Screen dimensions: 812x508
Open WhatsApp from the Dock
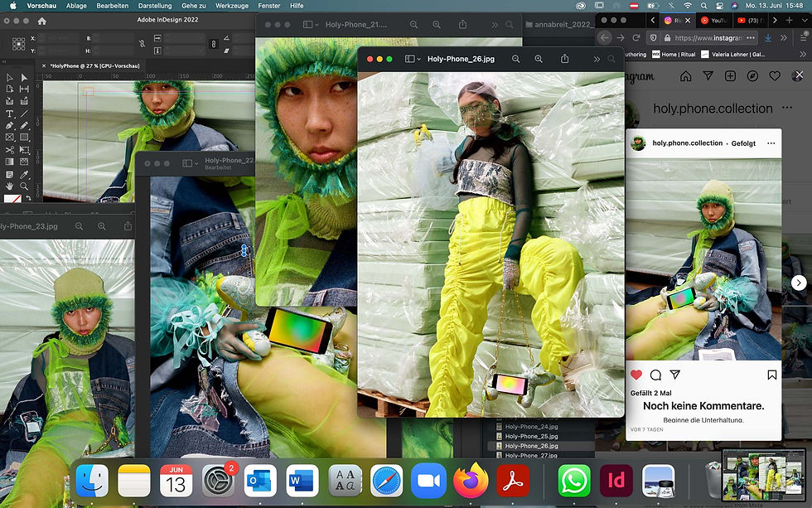tap(573, 481)
